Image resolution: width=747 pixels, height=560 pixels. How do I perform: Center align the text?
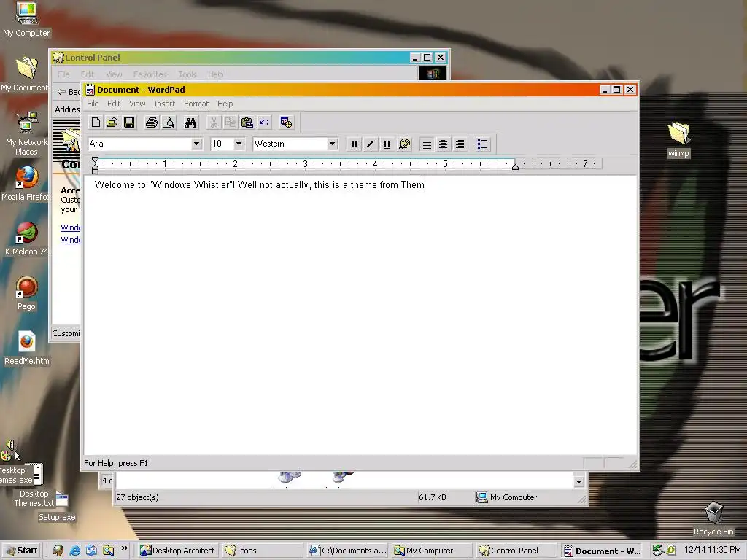click(x=443, y=144)
